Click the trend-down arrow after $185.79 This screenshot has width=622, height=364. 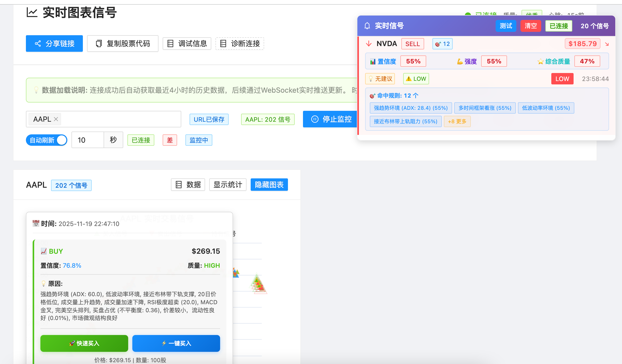(x=607, y=44)
